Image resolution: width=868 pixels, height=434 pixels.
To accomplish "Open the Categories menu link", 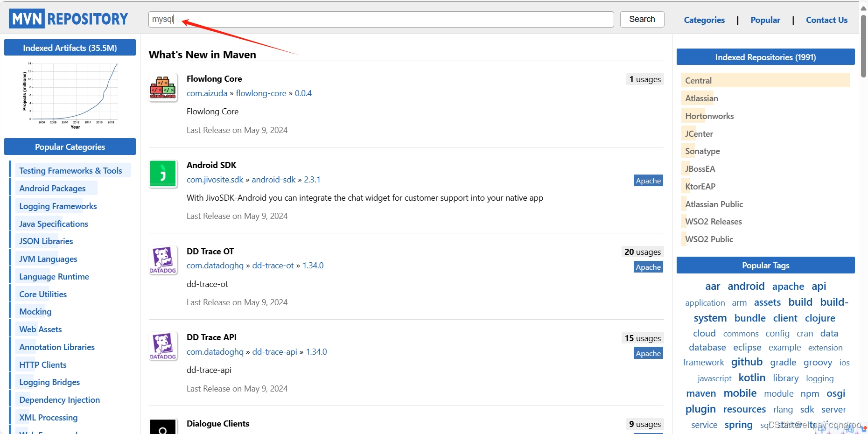I will pyautogui.click(x=704, y=20).
